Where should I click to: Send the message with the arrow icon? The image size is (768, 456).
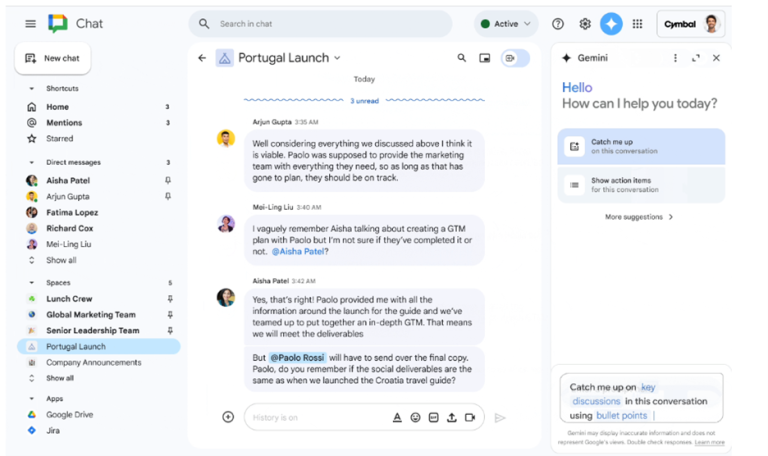pyautogui.click(x=500, y=417)
